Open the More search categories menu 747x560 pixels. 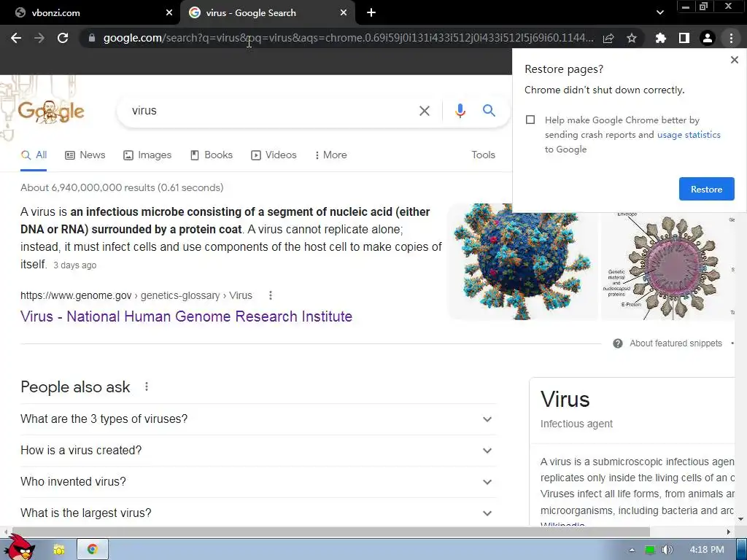click(330, 155)
